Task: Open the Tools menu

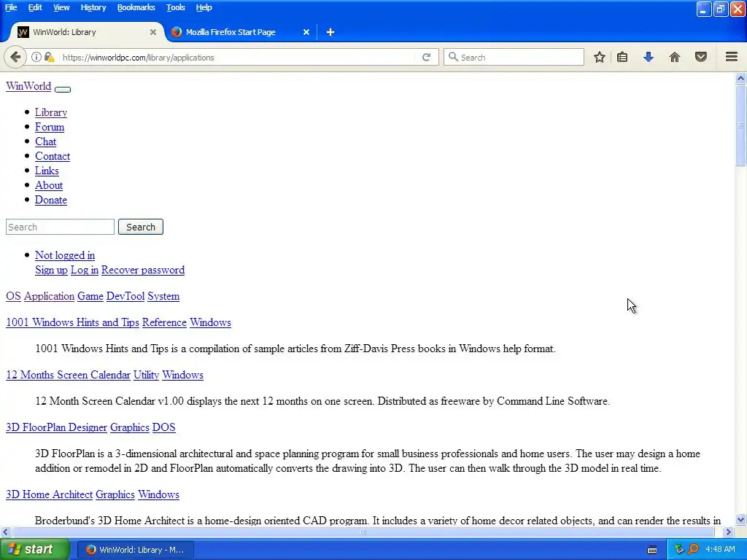Action: 175,7
